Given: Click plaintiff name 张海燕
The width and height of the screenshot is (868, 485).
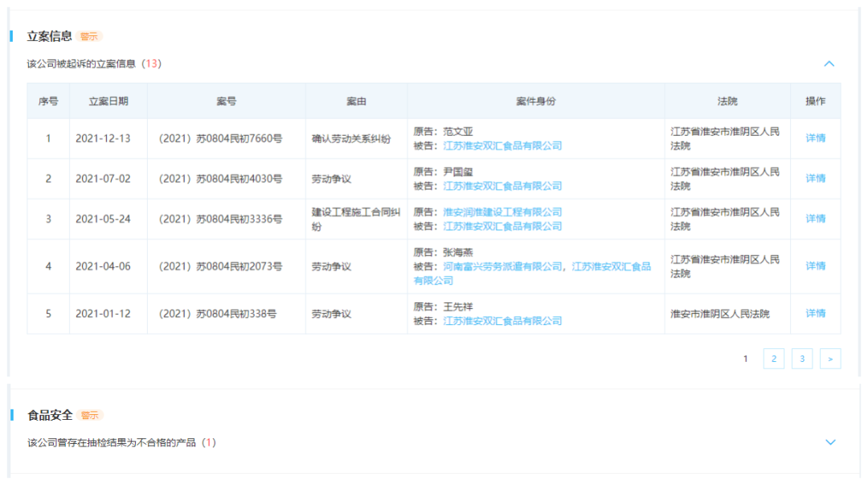Looking at the screenshot, I should point(458,253).
